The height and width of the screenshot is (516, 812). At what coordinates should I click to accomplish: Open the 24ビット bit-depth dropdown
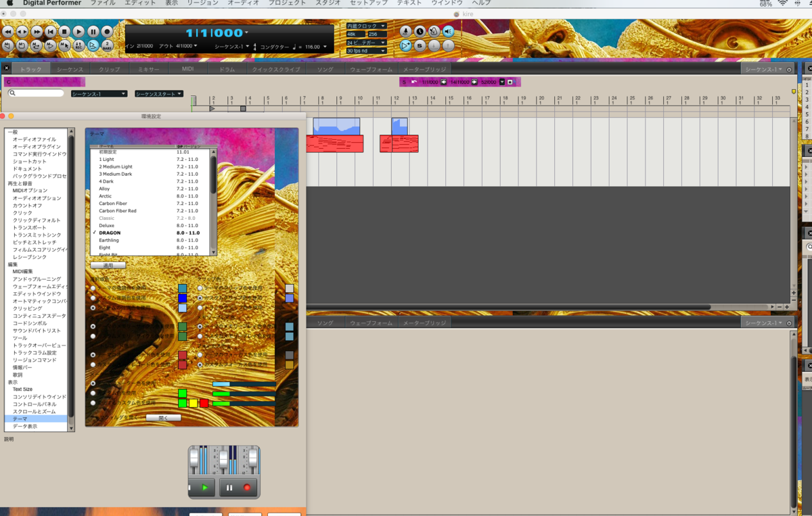366,43
